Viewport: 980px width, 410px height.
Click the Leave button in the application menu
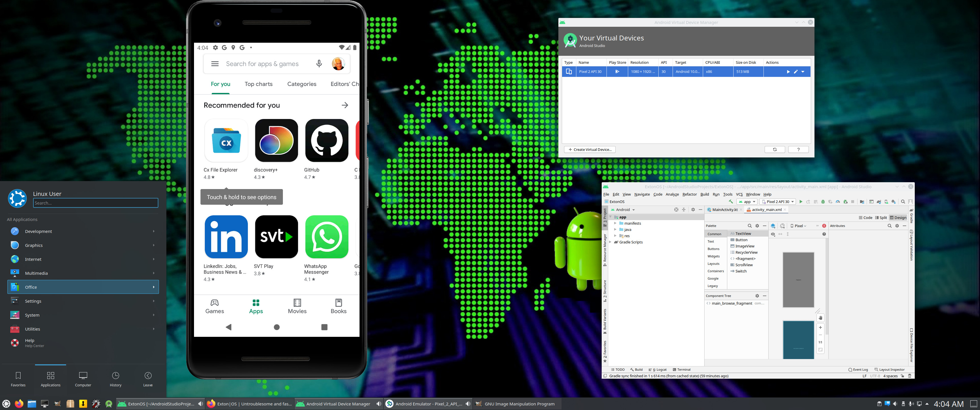(148, 379)
